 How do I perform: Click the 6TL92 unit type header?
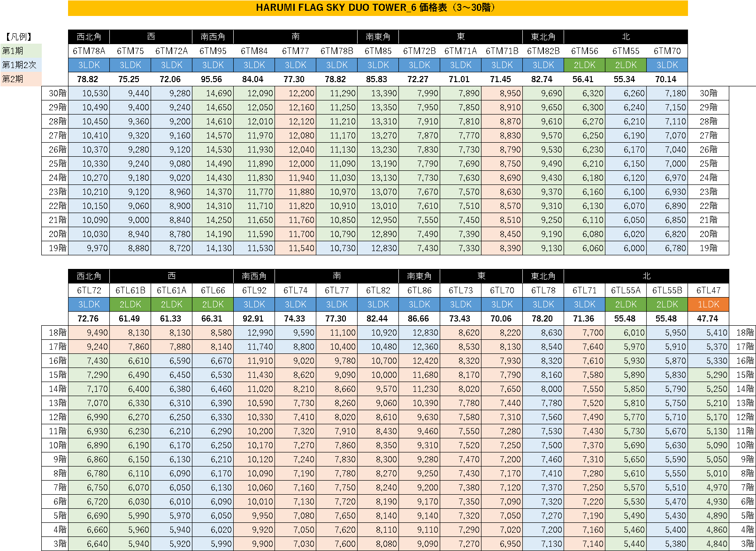pyautogui.click(x=254, y=290)
